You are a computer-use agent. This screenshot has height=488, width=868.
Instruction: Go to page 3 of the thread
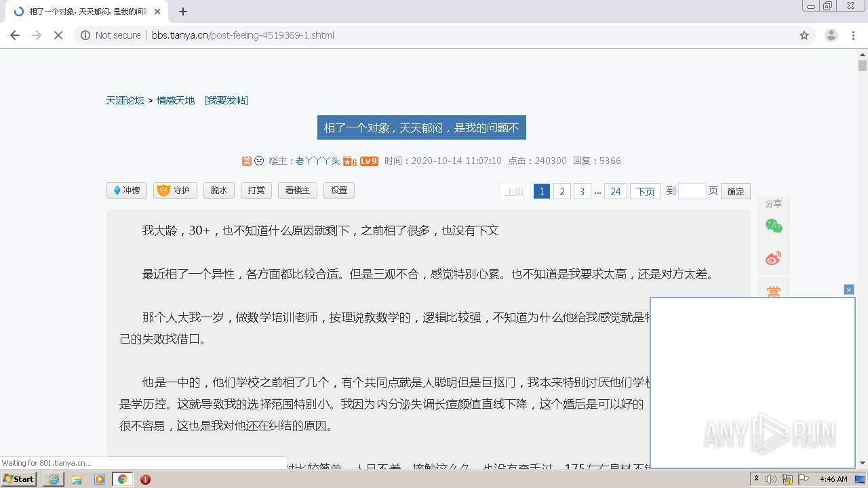pos(582,191)
